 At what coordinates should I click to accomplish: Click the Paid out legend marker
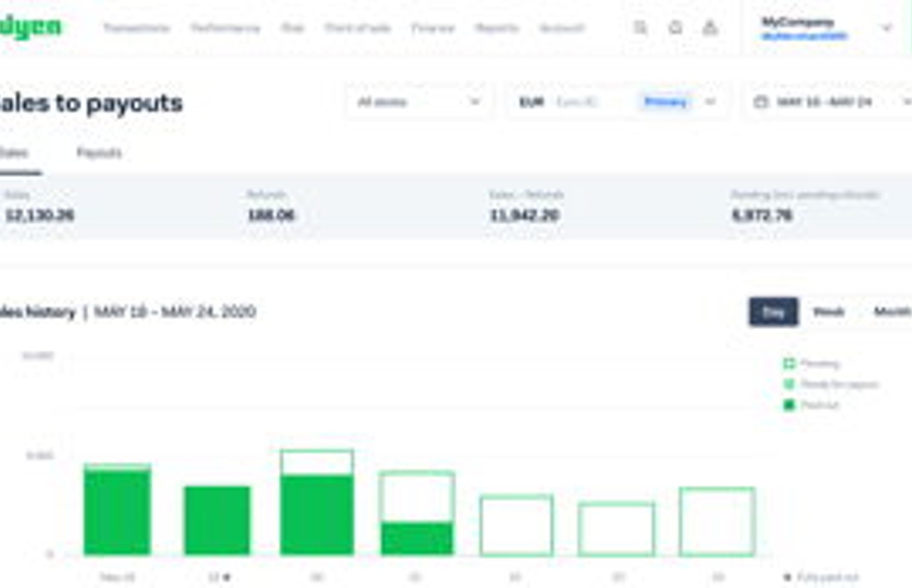coord(789,405)
